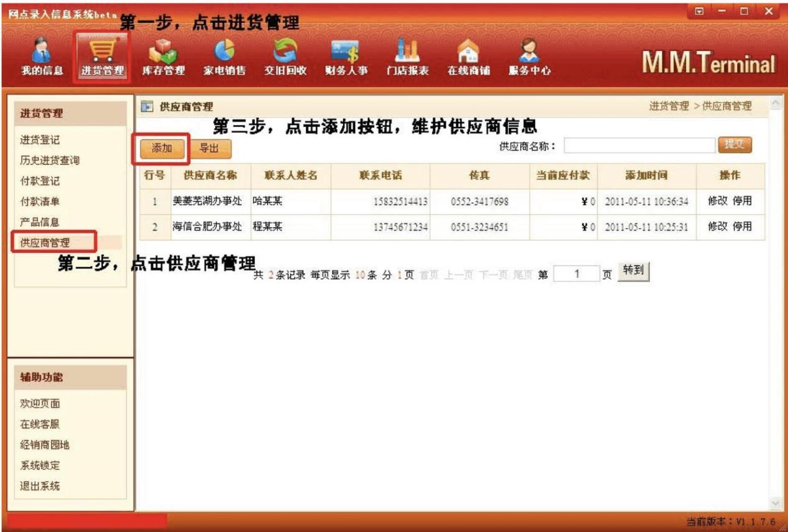This screenshot has width=788, height=532.
Task: Click timestamp 2011-05-11 10:36:34
Action: [646, 201]
